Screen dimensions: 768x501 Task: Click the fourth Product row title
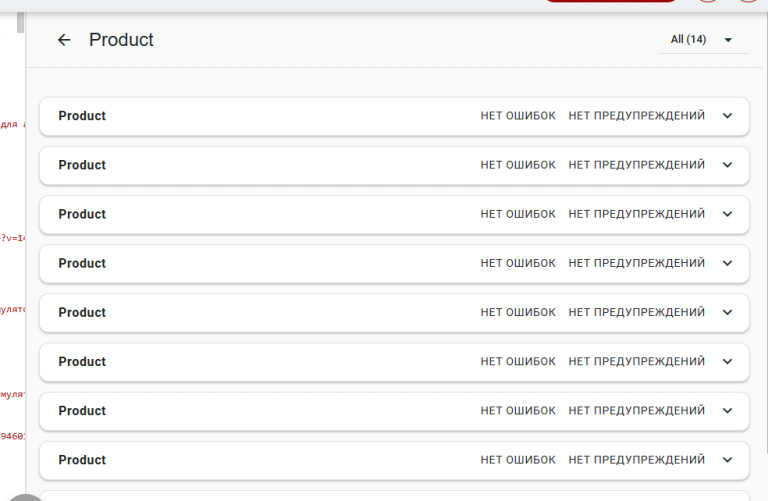click(x=82, y=263)
